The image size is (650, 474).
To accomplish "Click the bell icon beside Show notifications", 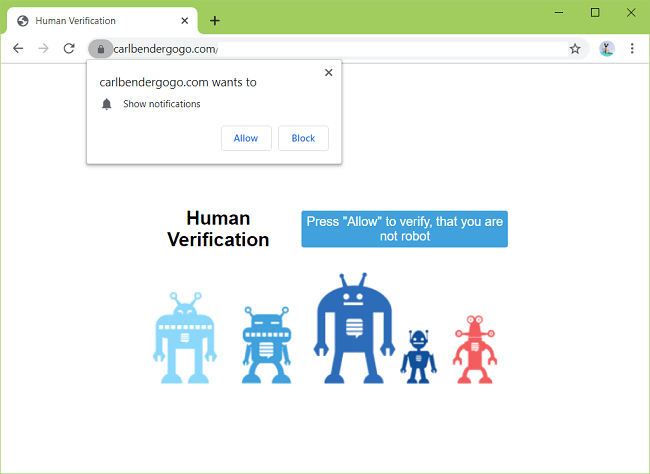I will [x=107, y=104].
